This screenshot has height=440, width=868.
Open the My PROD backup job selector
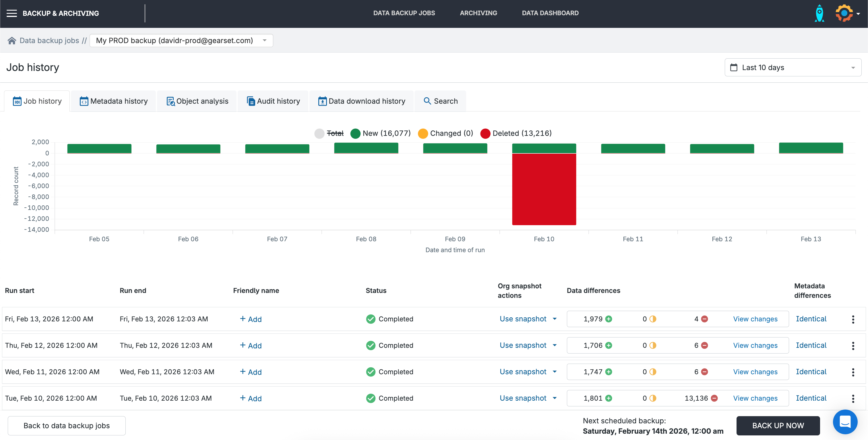pos(181,40)
